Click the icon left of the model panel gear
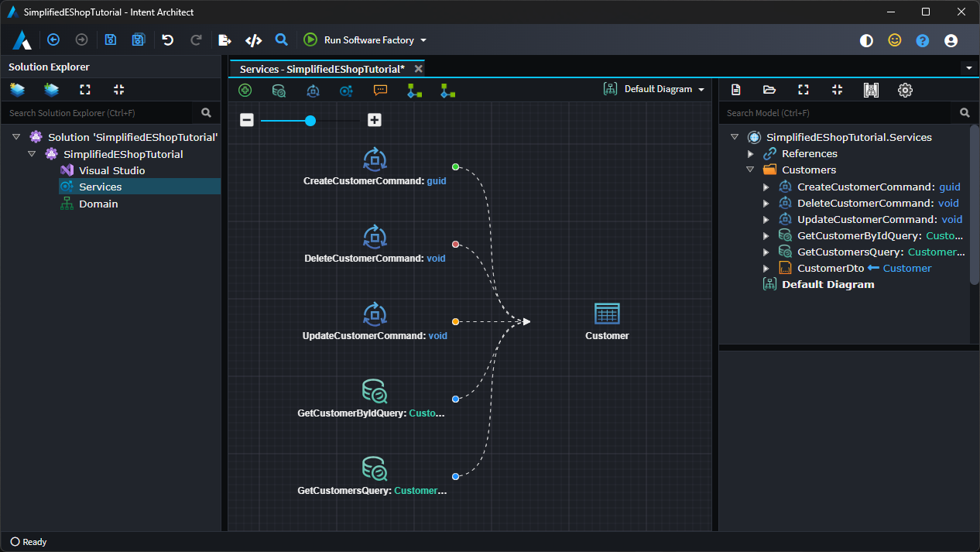 [x=871, y=90]
